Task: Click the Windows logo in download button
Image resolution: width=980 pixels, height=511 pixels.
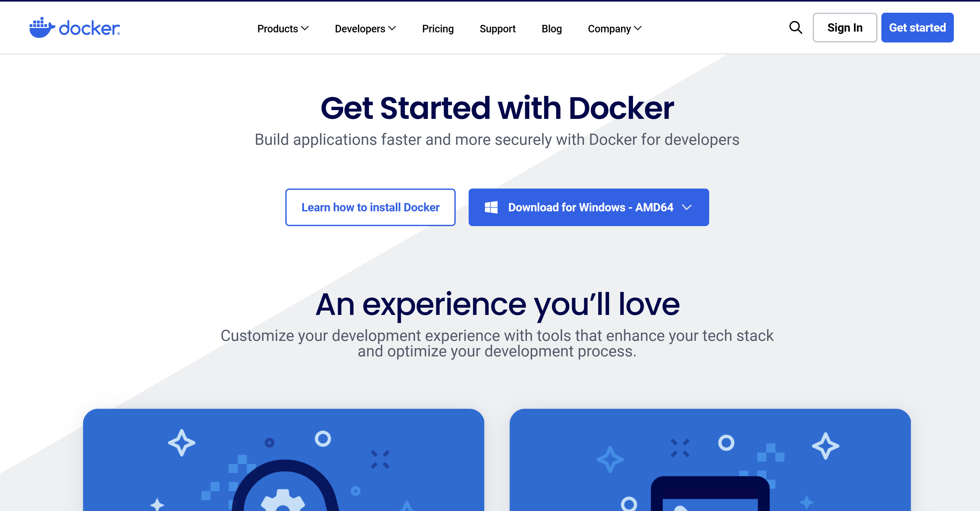Action: coord(491,207)
